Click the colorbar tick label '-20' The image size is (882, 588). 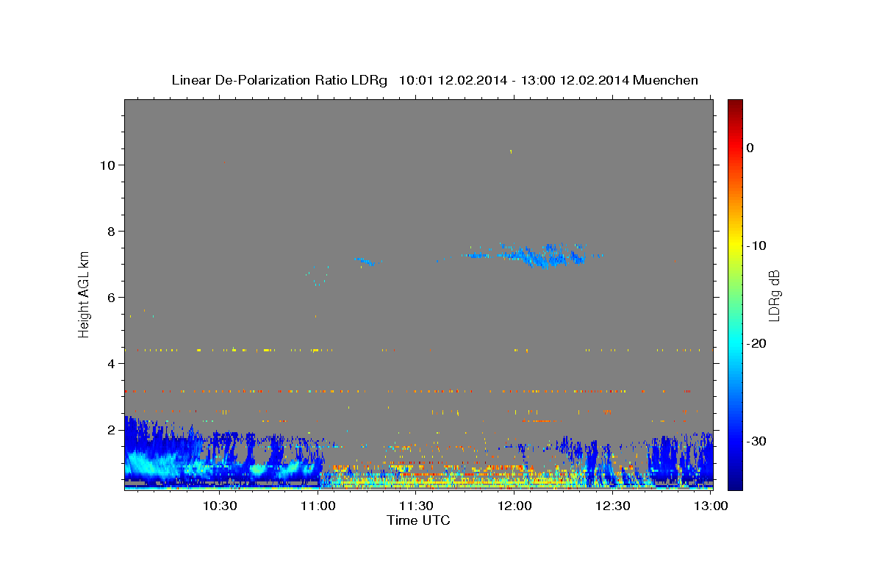(756, 343)
